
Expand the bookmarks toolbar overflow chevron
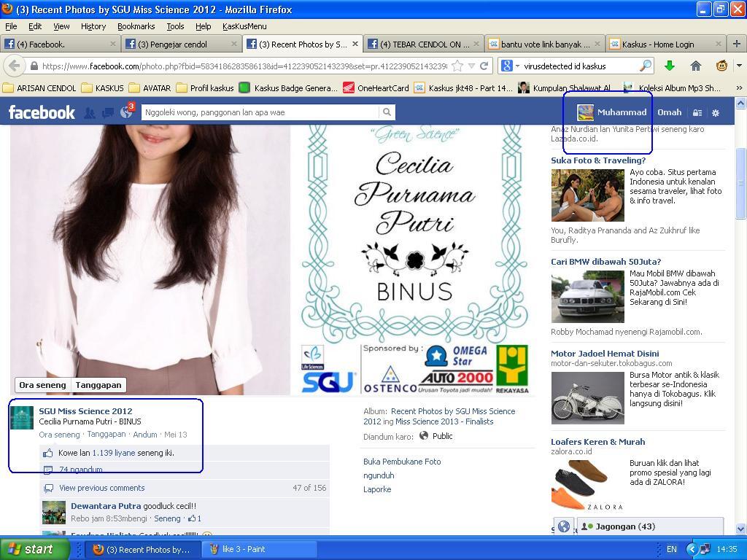[x=738, y=88]
